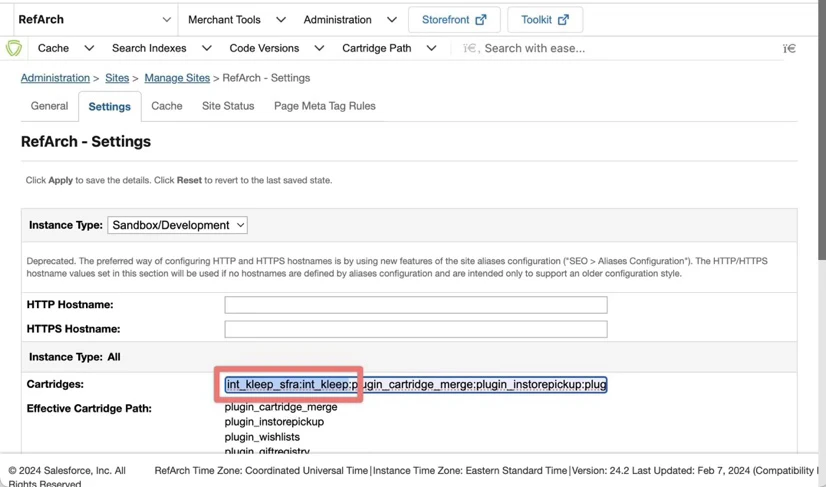Click the Effective Cartridge Path label
Viewport: 826px width, 487px height.
coord(89,408)
